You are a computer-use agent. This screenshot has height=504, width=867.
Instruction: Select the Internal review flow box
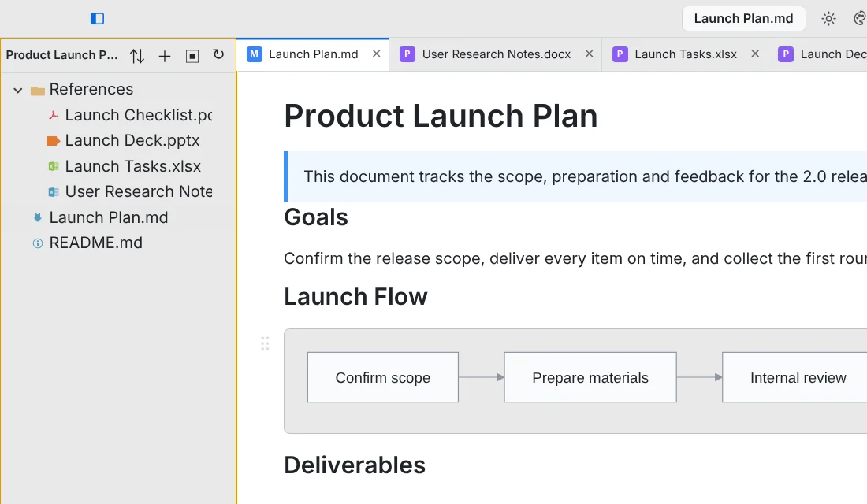pyautogui.click(x=794, y=377)
